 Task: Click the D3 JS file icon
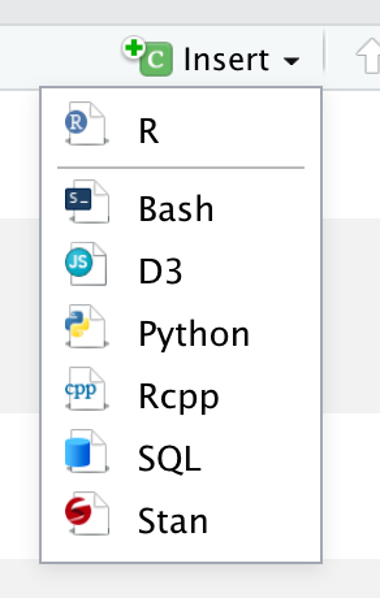pyautogui.click(x=87, y=264)
